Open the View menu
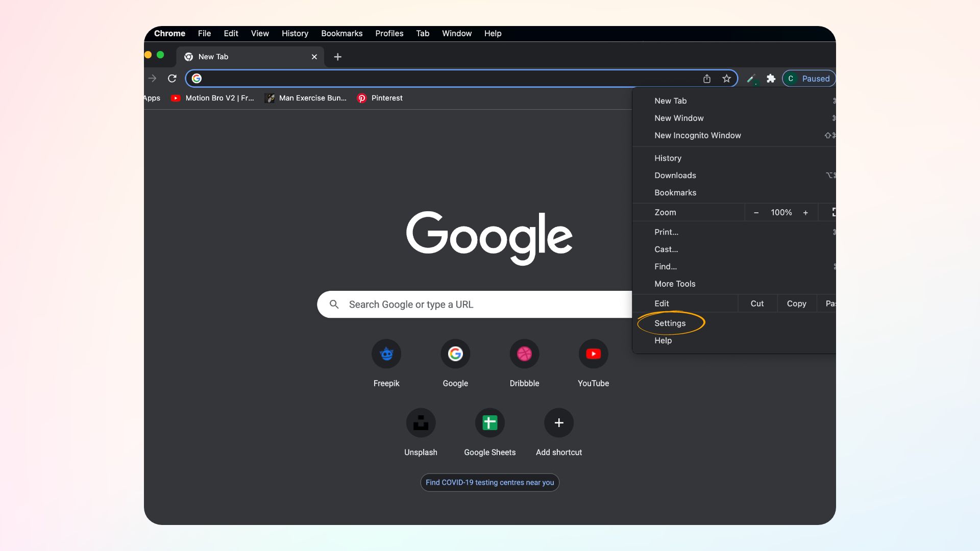The width and height of the screenshot is (980, 551). click(260, 33)
